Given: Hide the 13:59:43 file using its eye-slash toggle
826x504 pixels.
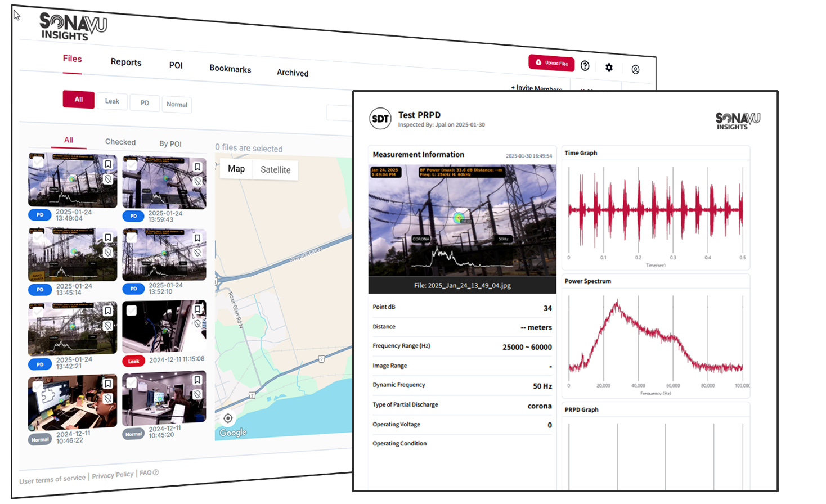Looking at the screenshot, I should [x=197, y=182].
